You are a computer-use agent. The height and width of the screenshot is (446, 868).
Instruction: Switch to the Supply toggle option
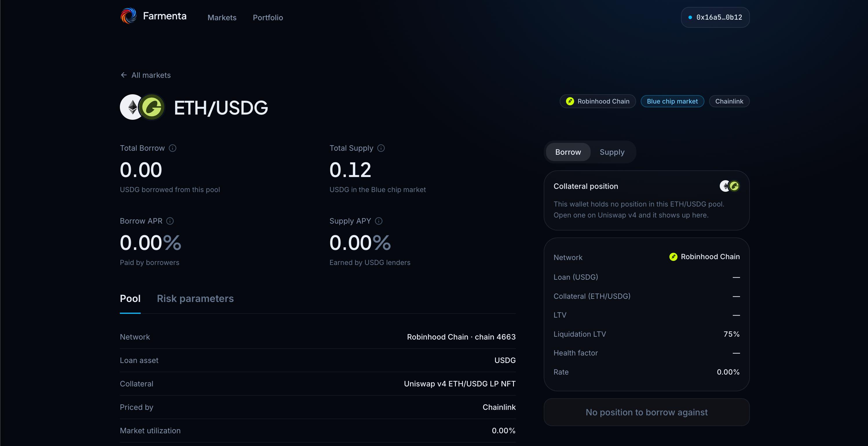(612, 152)
